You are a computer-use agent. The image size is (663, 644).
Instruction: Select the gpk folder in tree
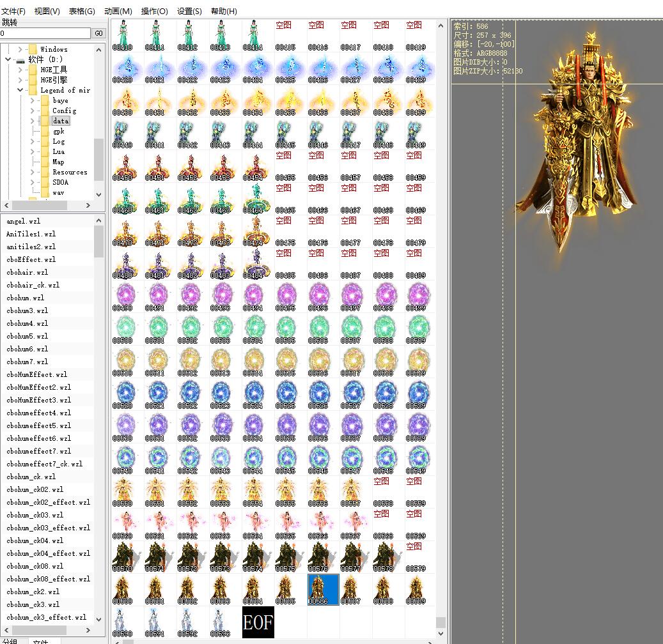pyautogui.click(x=58, y=131)
